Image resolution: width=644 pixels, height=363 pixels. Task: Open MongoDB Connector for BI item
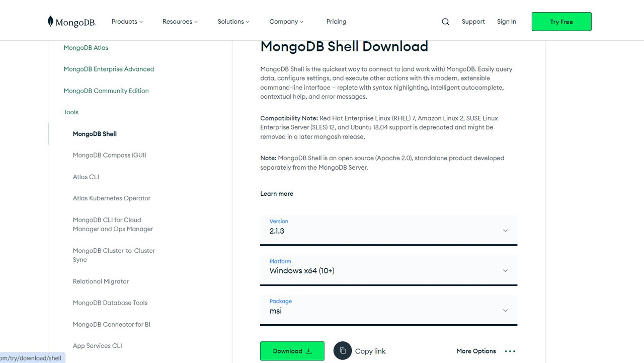click(x=112, y=324)
